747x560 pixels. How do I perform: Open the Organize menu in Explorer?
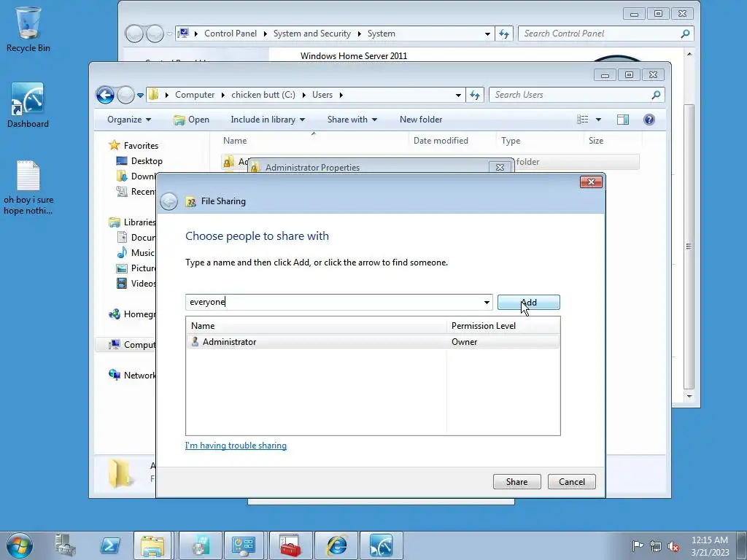click(128, 120)
